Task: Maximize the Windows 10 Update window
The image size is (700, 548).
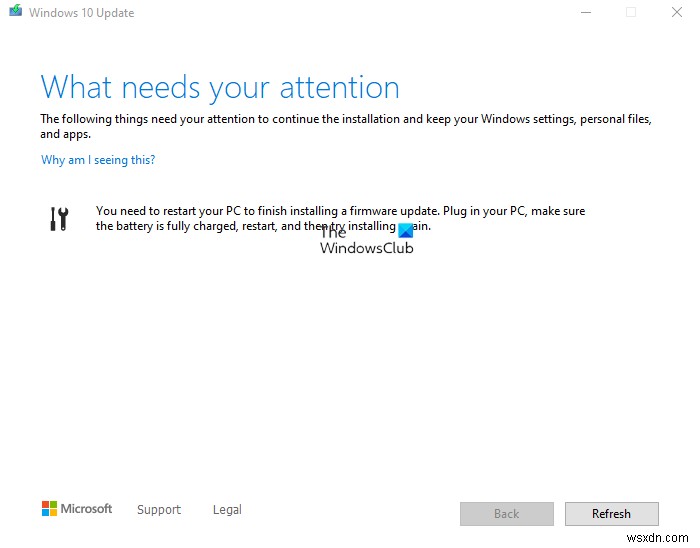Action: (x=631, y=13)
